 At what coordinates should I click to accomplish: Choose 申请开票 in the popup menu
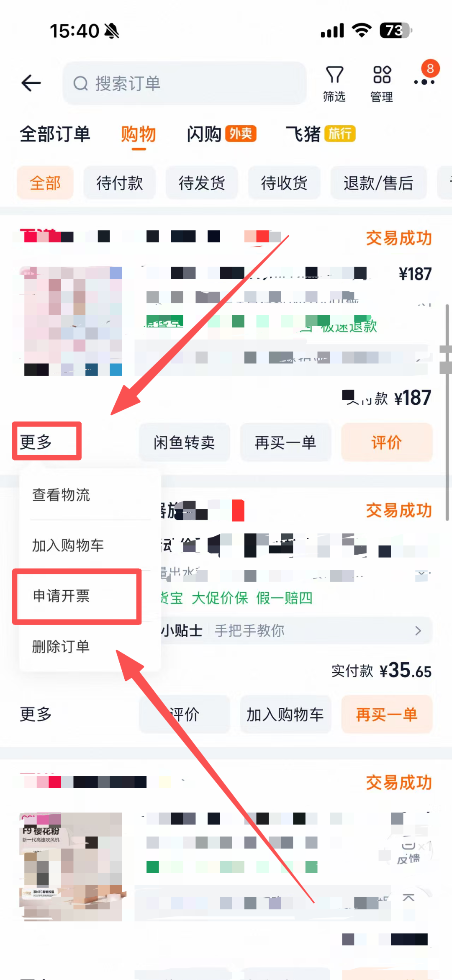tap(61, 596)
